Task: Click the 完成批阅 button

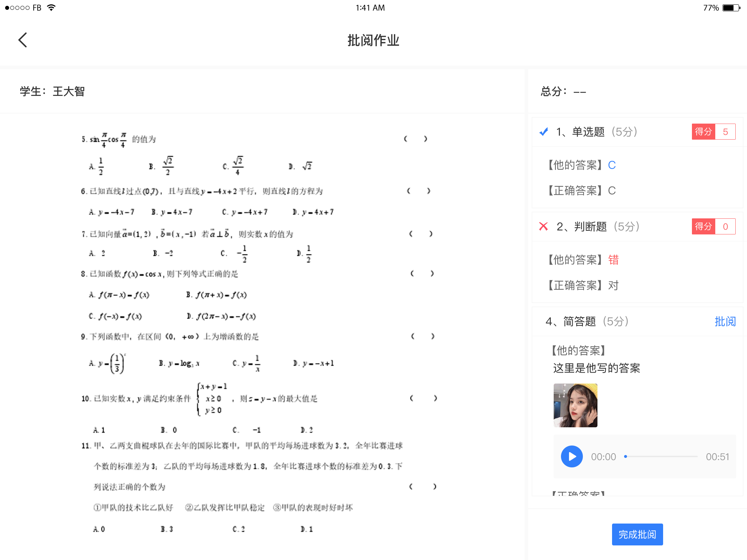Action: [637, 534]
